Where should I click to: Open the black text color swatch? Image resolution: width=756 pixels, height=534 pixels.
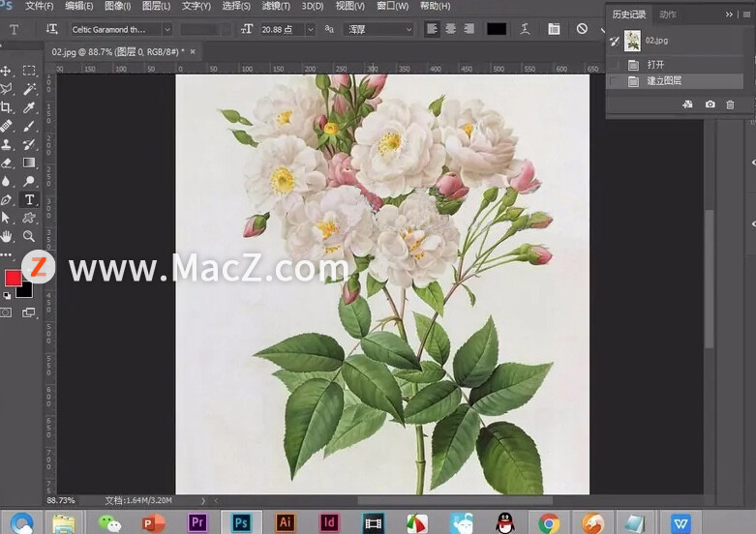click(497, 29)
